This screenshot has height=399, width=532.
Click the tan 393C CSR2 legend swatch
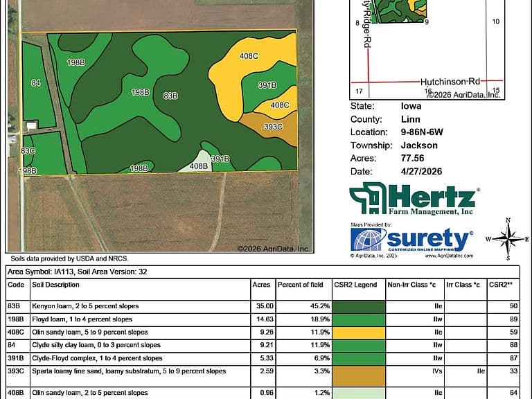tap(359, 376)
